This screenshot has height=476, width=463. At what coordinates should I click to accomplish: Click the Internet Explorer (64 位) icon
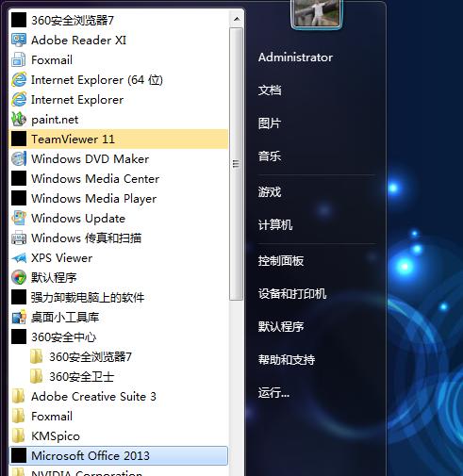[x=19, y=80]
